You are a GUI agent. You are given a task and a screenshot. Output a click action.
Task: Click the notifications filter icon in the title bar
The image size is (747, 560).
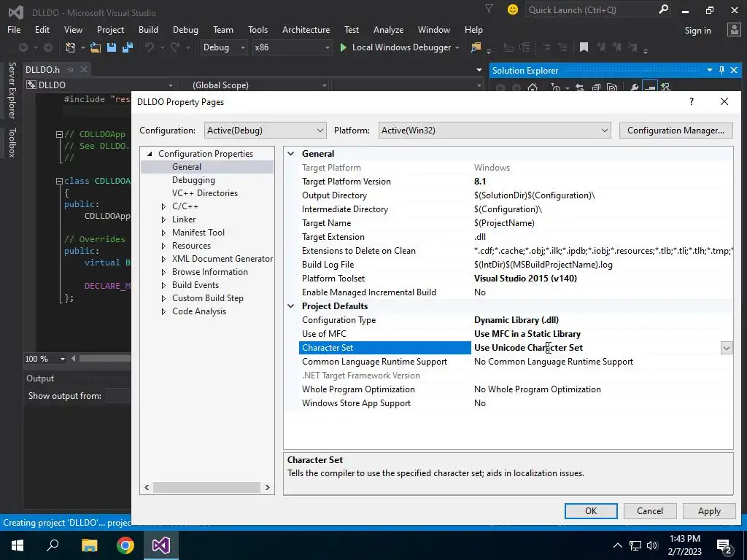489,9
